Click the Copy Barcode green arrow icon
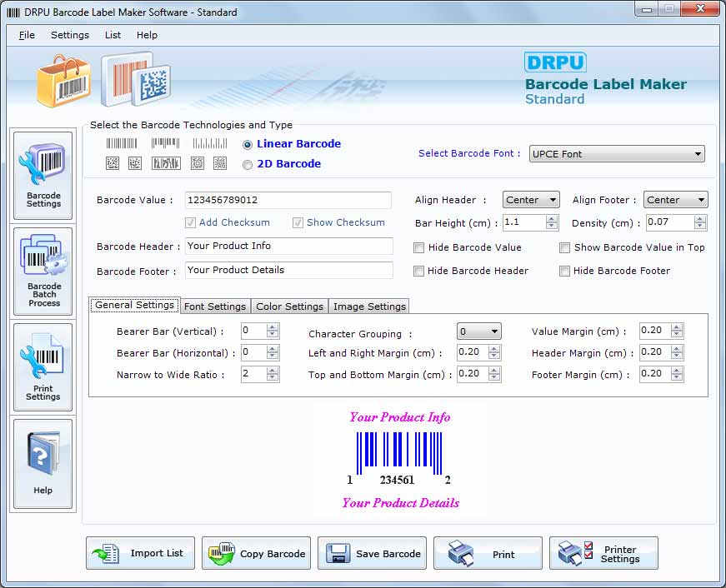726x588 pixels. 222,553
